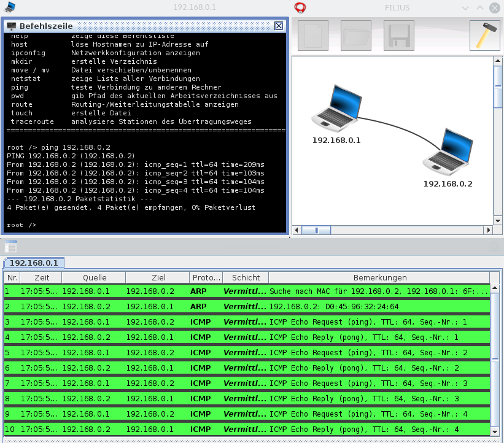This screenshot has width=504, height=443.
Task: Click the network canvas horizontal scrollbar right arrow
Action: 489,231
